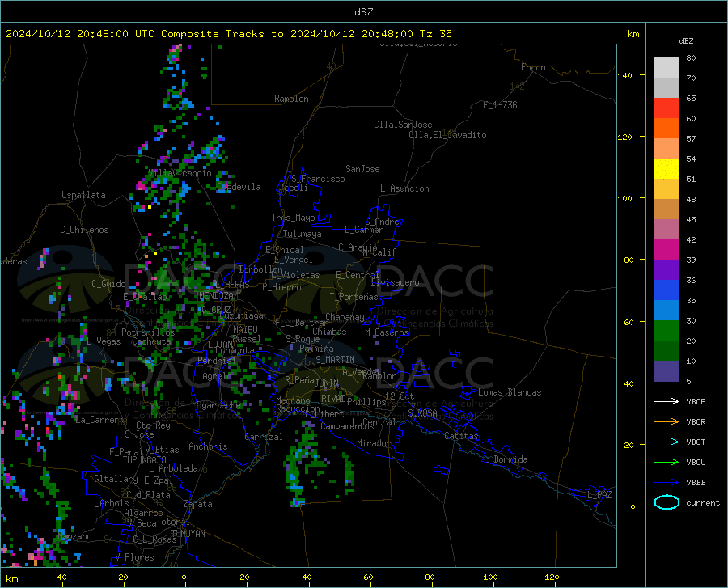Click the L_Asuncion label
This screenshot has height=588, width=728.
pos(404,188)
